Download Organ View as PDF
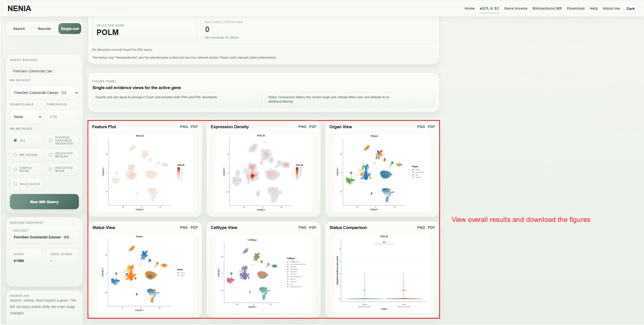 [x=431, y=127]
